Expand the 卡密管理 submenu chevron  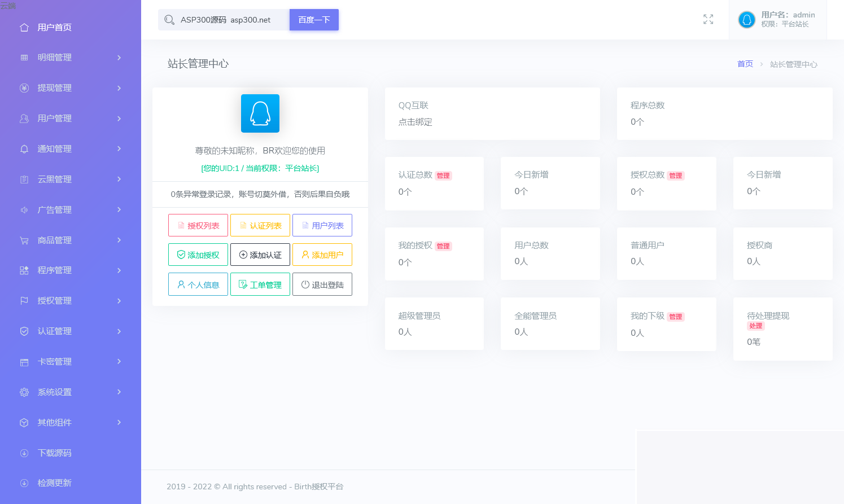click(119, 362)
